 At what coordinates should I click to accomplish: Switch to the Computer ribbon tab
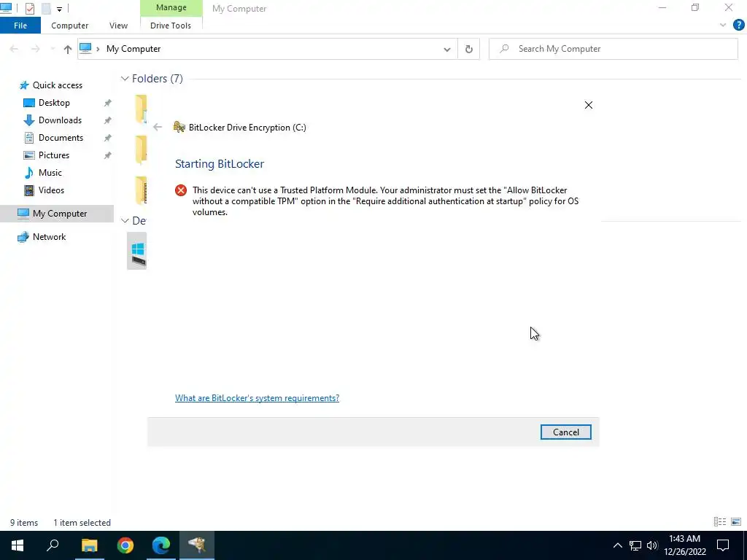point(69,26)
